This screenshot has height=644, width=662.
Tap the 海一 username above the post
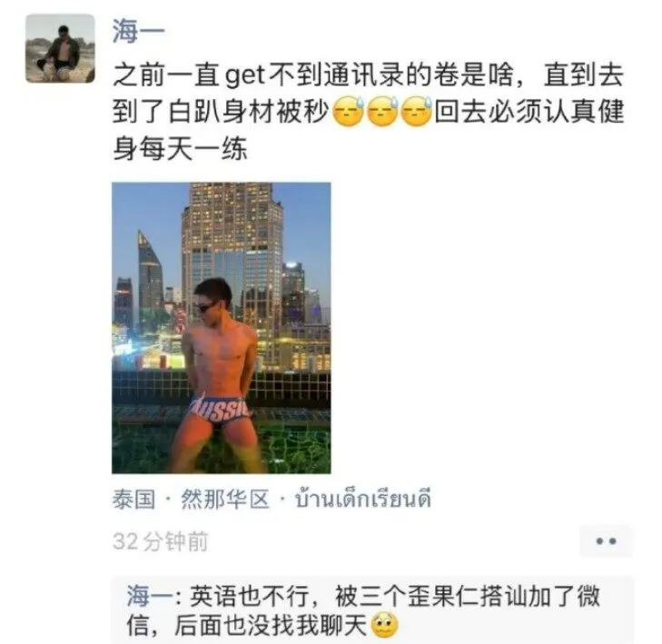138,31
